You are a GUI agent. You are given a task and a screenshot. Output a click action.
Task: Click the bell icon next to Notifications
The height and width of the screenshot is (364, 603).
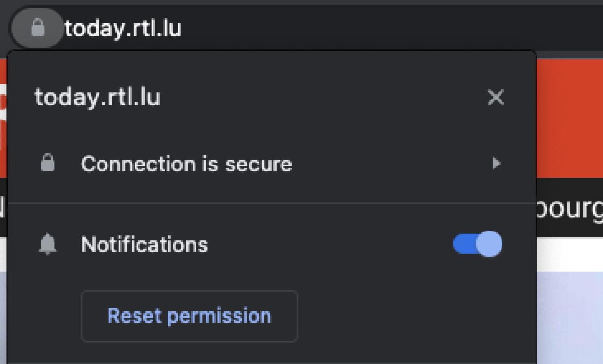pos(48,244)
